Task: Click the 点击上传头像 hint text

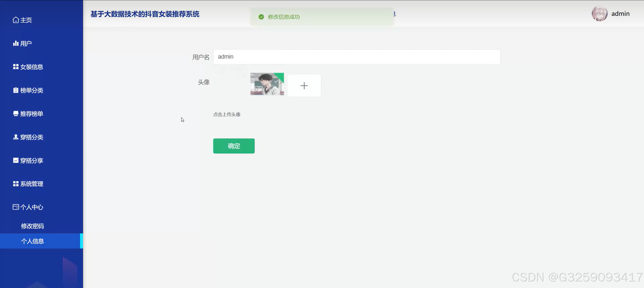Action: [x=227, y=114]
